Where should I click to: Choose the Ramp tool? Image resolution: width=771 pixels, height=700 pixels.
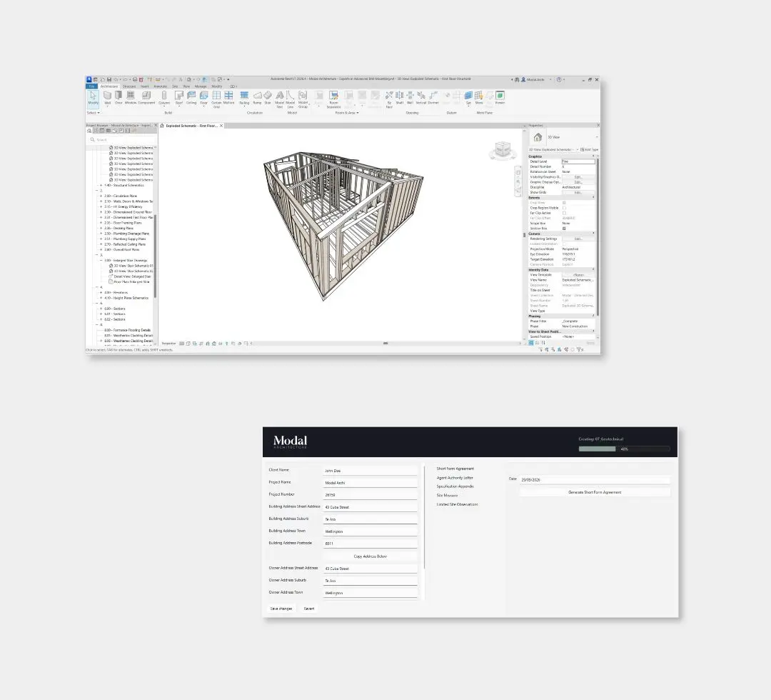257,97
